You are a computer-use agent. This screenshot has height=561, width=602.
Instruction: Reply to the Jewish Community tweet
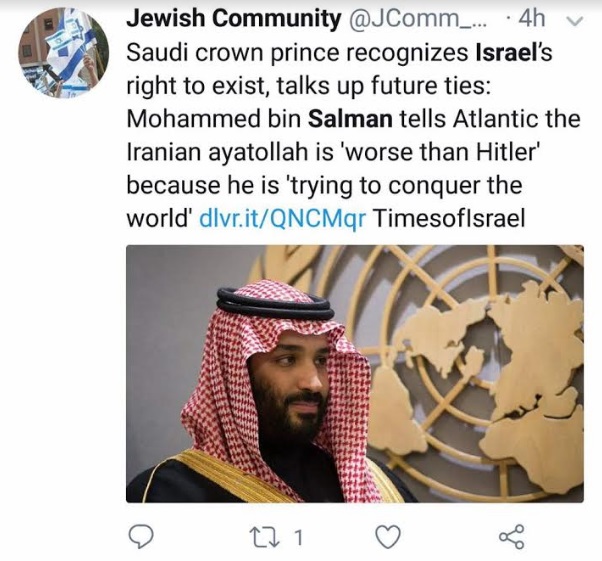click(x=143, y=537)
